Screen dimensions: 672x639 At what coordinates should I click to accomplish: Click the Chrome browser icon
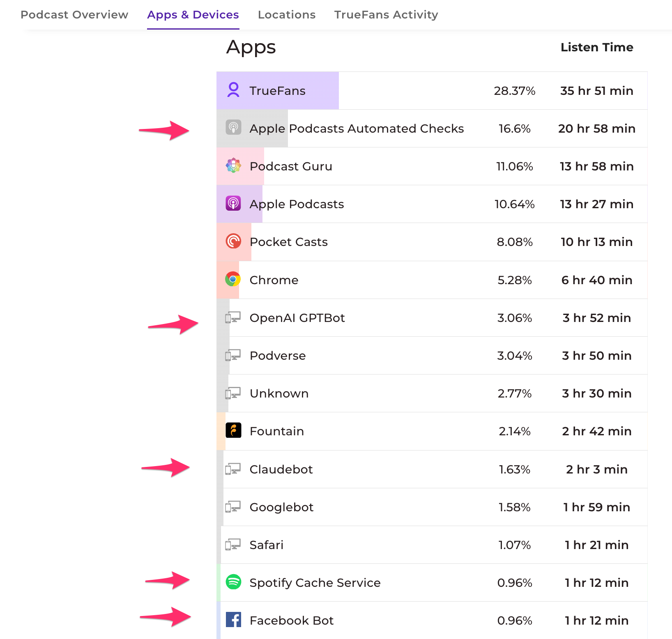click(233, 280)
